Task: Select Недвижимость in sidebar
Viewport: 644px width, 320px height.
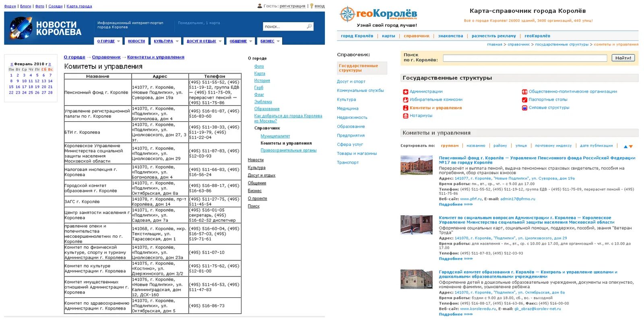Action: pos(352,117)
